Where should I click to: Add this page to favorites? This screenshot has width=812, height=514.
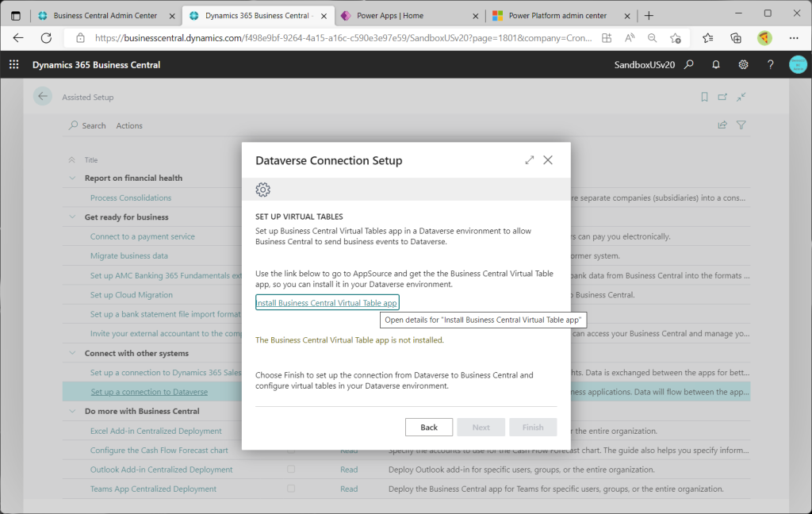click(676, 38)
